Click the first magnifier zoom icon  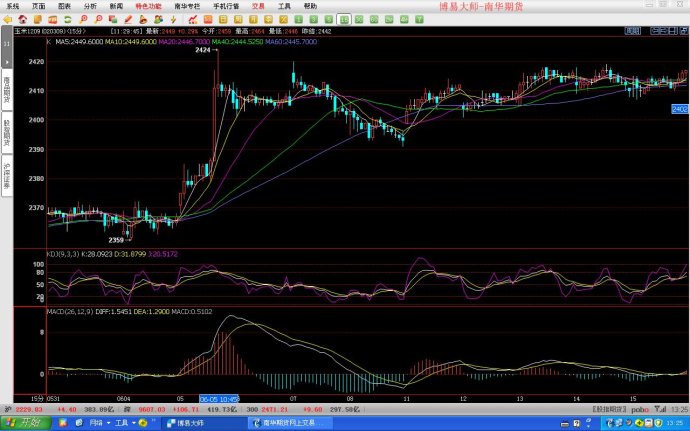pos(82,18)
